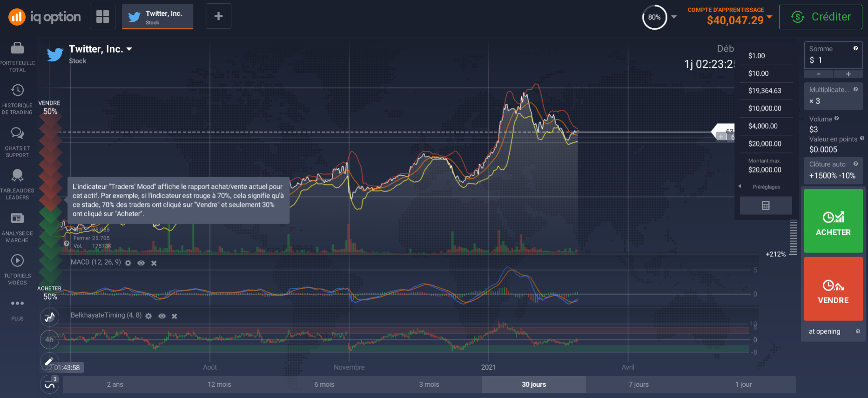Open MACD indicator settings gear
Viewport: 868px width, 398px height.
click(x=128, y=263)
